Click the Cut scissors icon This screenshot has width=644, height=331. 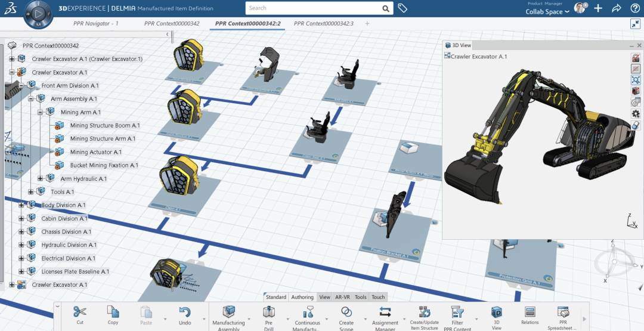(x=80, y=312)
